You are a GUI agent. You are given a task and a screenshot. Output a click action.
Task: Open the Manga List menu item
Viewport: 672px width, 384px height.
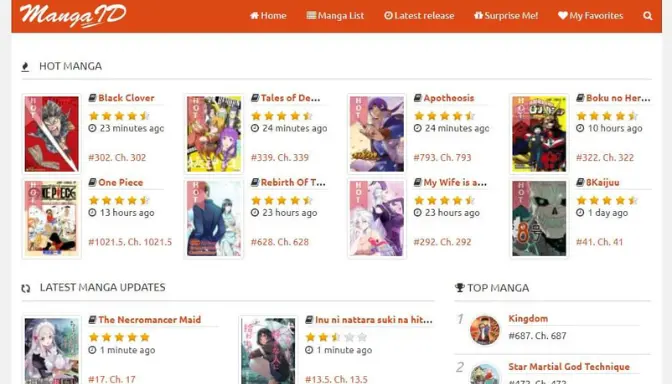click(x=335, y=16)
